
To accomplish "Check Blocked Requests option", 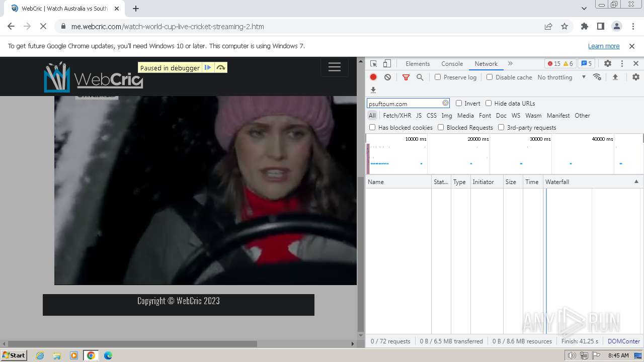I will coord(441,127).
